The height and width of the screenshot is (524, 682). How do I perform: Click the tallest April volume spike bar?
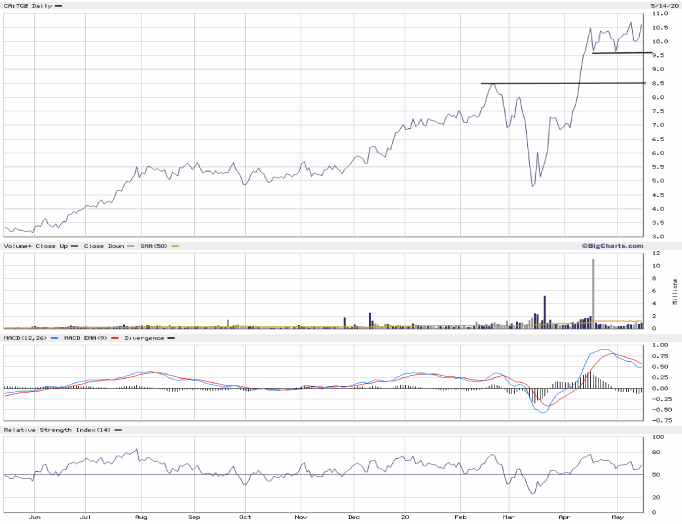pos(593,292)
